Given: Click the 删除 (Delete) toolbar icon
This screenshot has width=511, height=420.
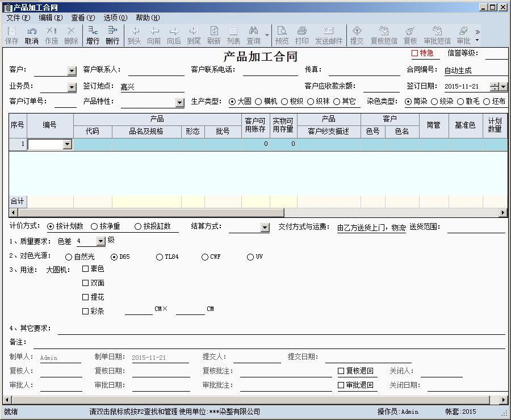Looking at the screenshot, I should coord(72,35).
